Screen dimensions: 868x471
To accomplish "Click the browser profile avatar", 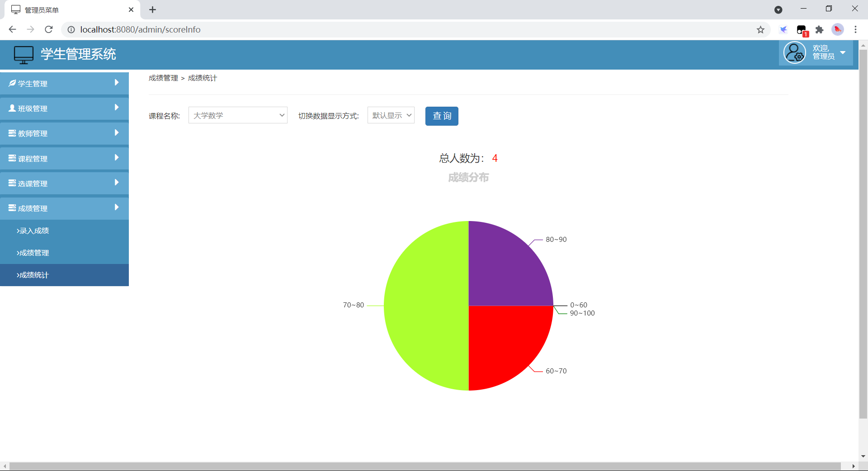I will click(837, 30).
